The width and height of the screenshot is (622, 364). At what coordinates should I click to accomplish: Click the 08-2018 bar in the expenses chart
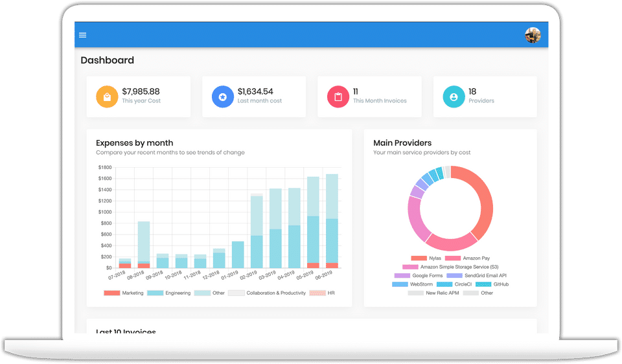click(144, 245)
